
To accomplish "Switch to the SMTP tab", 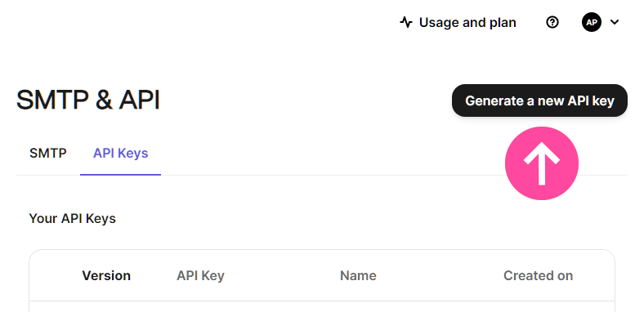I will [48, 153].
